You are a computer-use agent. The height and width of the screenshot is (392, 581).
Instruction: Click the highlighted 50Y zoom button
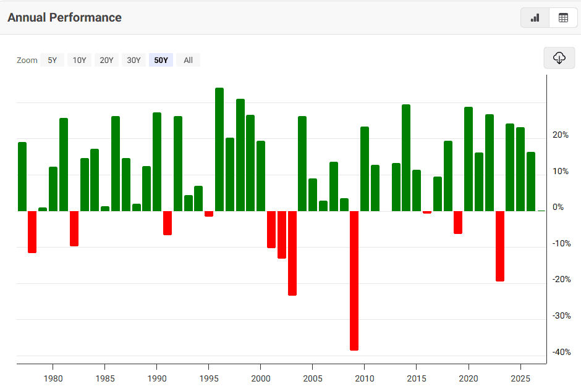(161, 60)
